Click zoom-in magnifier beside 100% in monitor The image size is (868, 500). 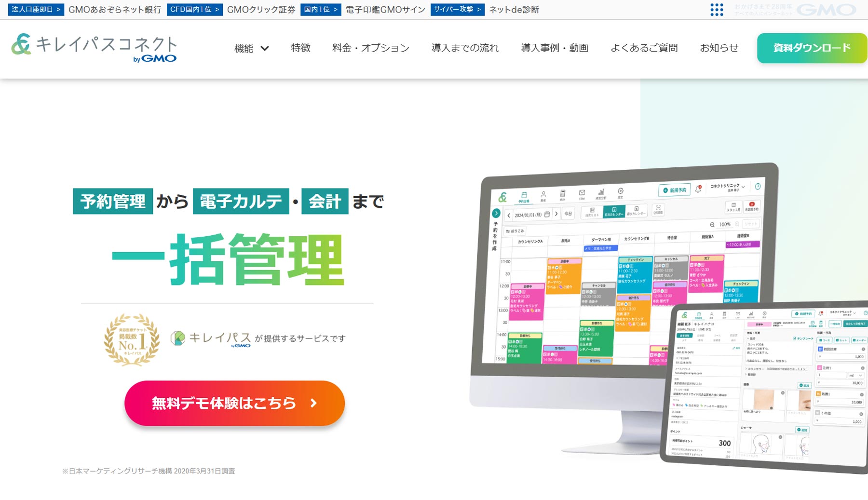click(x=737, y=224)
